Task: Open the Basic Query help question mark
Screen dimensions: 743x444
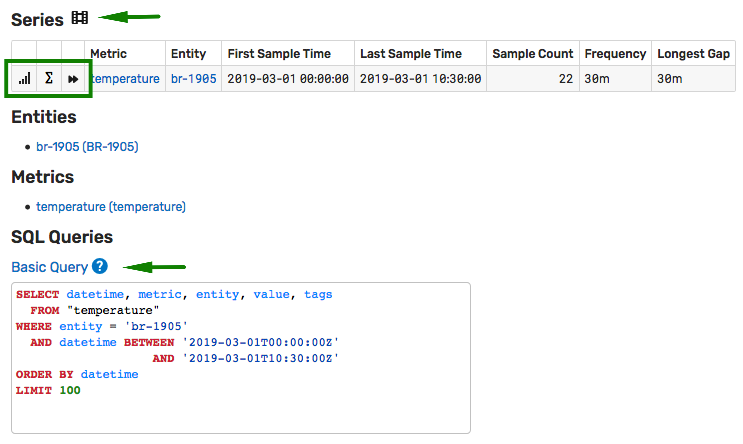Action: (100, 266)
